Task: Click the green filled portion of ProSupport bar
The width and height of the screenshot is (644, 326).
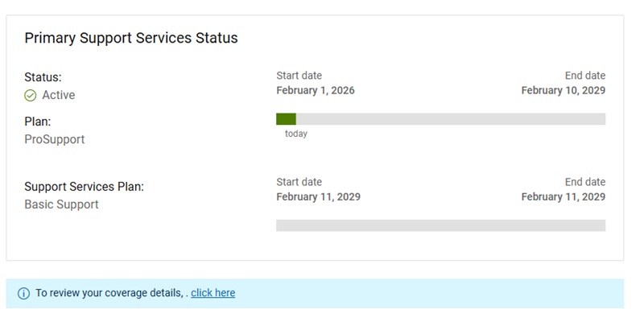Action: pos(286,119)
